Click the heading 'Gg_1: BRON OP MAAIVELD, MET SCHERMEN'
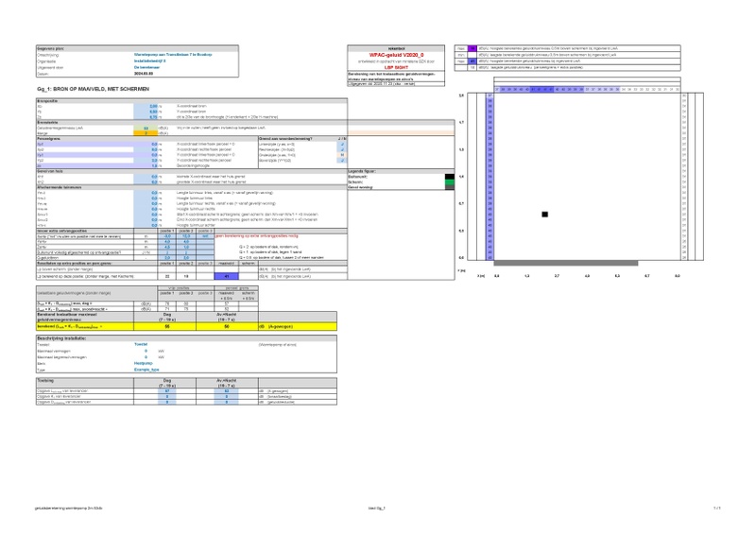 pos(93,89)
